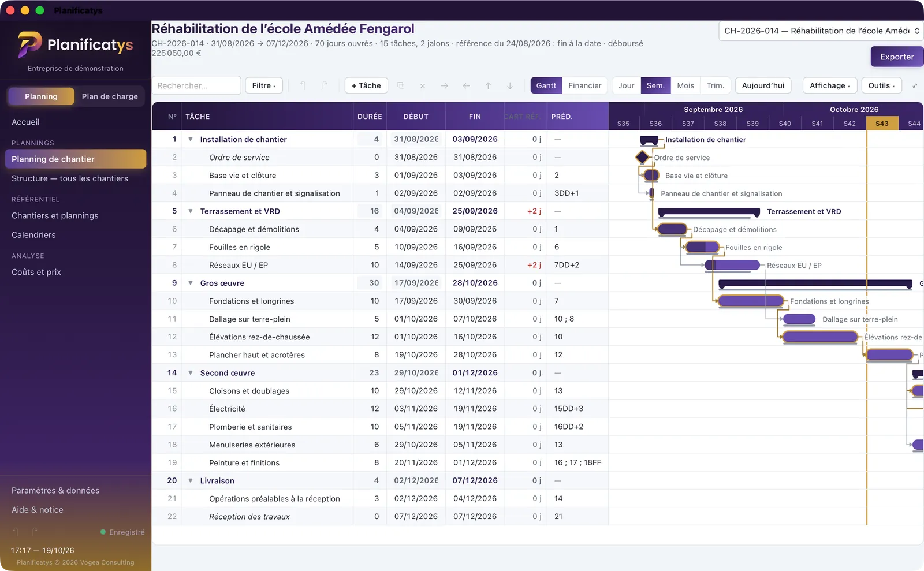The image size is (924, 571).
Task: Select the Financier view toggle
Action: point(585,85)
